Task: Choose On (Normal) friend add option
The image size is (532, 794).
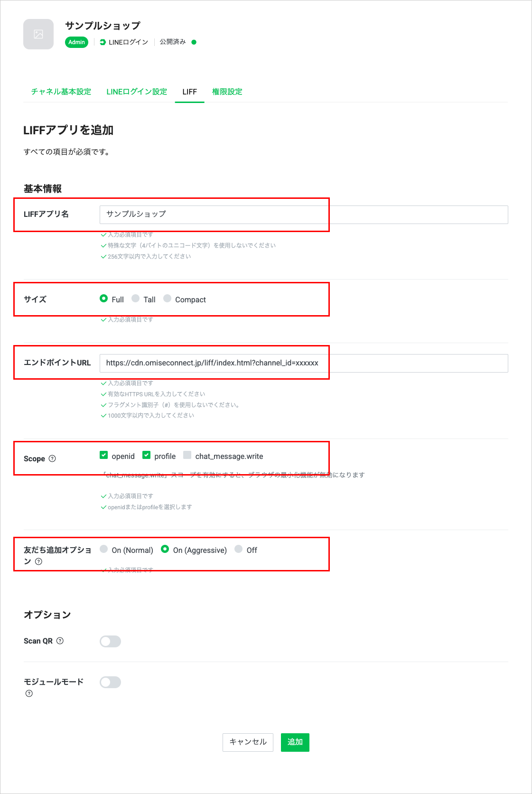Action: tap(104, 549)
